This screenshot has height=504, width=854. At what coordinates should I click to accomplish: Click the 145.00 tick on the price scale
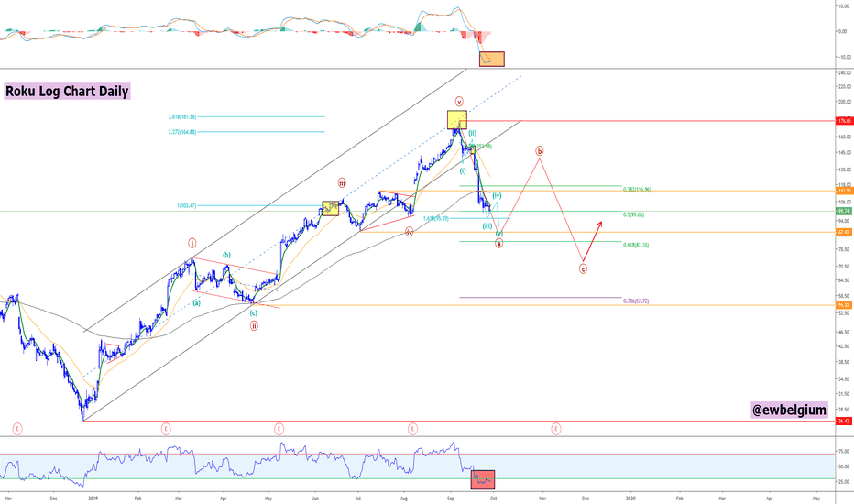[845, 153]
